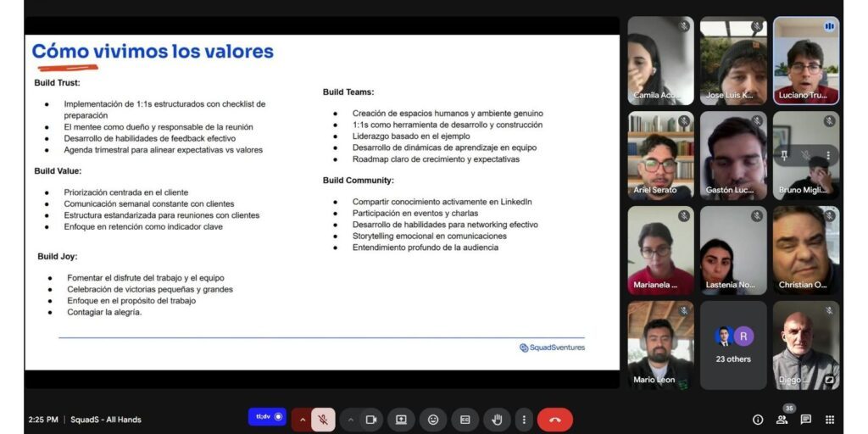Screen dimensions: 868x434
Task: Expand video settings arrow beside camera
Action: (x=350, y=419)
